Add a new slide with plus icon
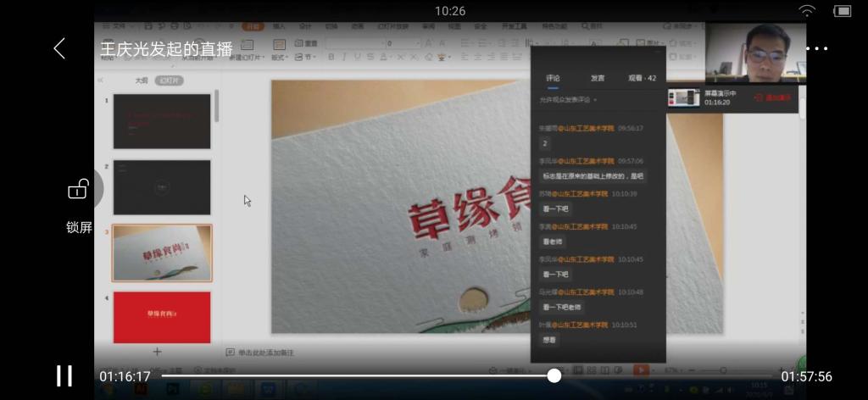 click(x=157, y=352)
